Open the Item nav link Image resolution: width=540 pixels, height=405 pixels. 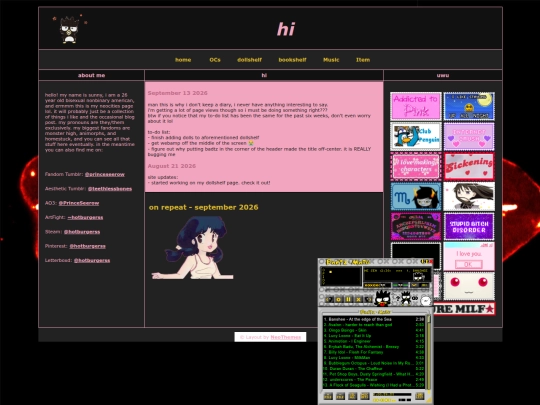click(x=363, y=60)
